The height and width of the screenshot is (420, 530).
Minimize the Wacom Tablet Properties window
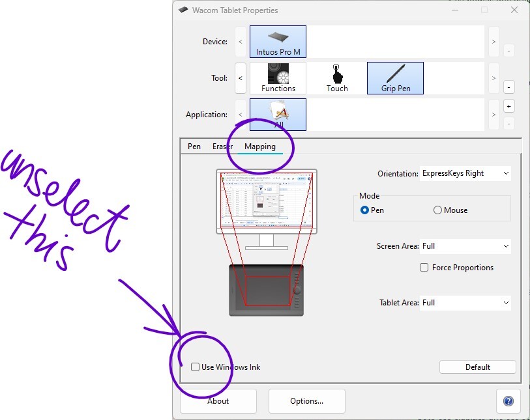(x=455, y=10)
